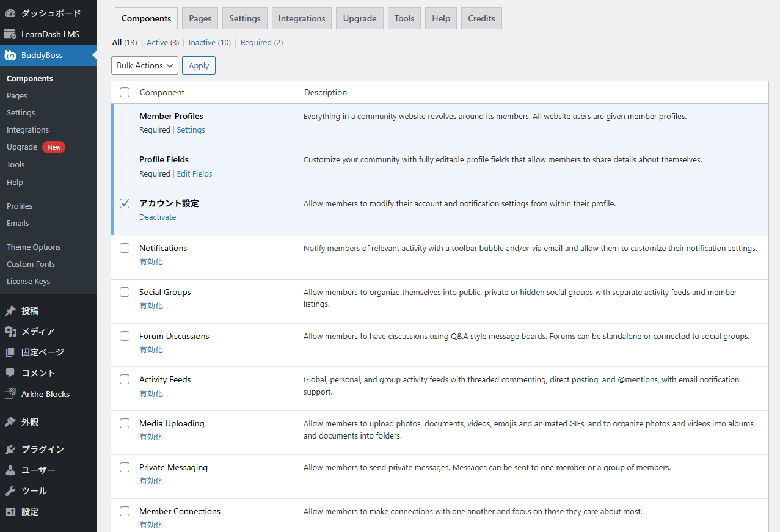This screenshot has width=780, height=532.
Task: Open the Settings tab
Action: (245, 18)
